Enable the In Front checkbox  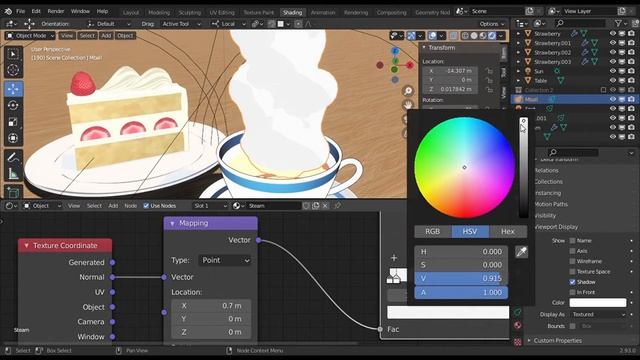click(572, 292)
